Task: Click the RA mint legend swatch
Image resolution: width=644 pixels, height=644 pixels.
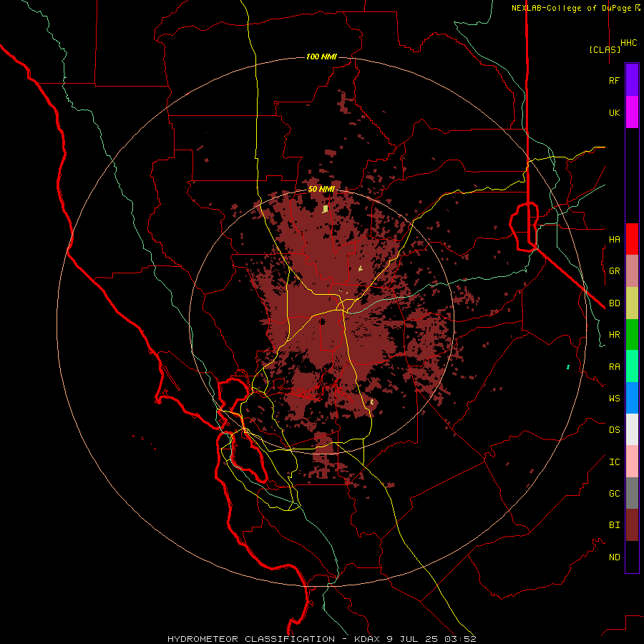Action: coord(632,366)
